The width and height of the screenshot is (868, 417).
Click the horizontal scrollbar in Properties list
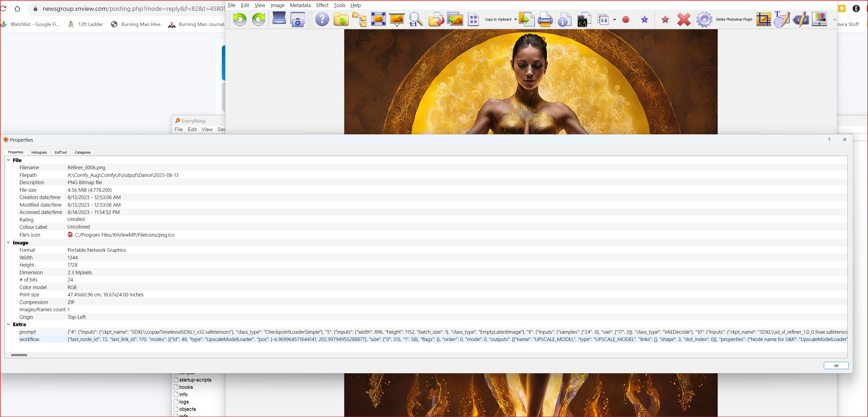19,355
